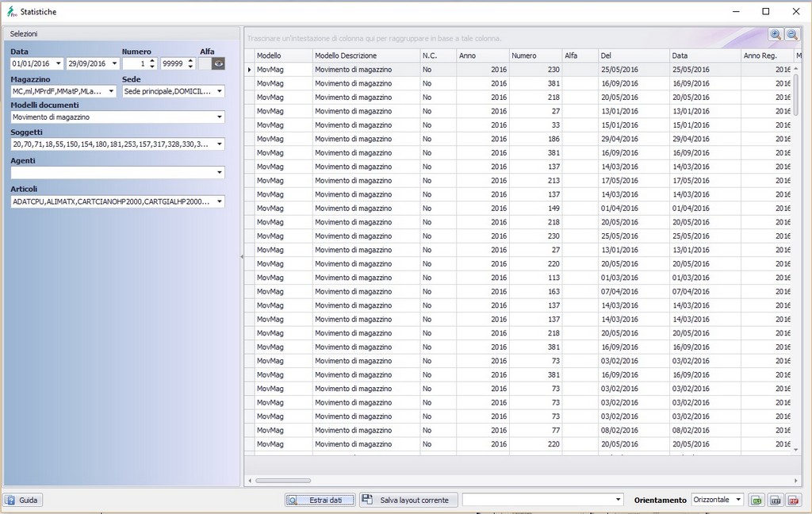Open the Orientamento dropdown
This screenshot has height=514, width=812.
pyautogui.click(x=738, y=500)
